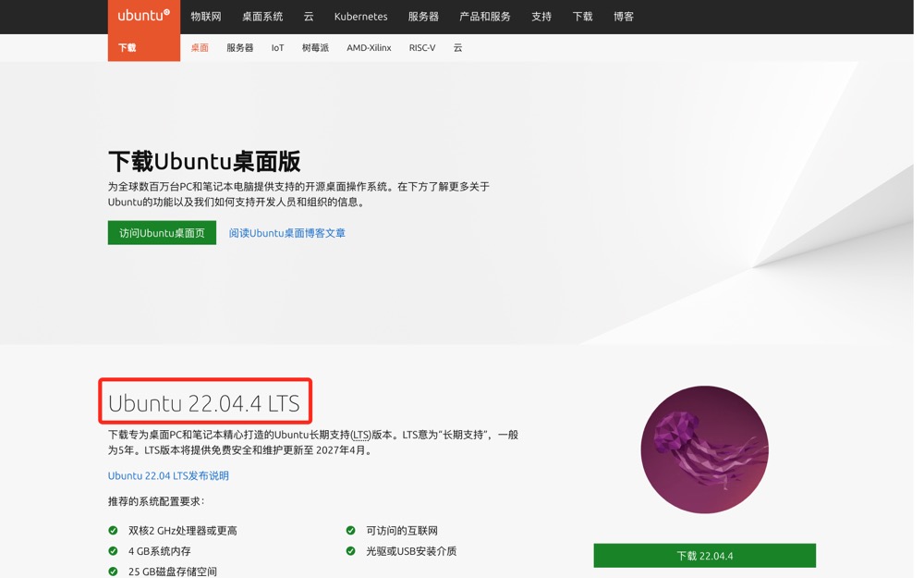The height and width of the screenshot is (578, 924).
Task: Click the 访问Ubuntu桌面页 green button
Action: pos(162,233)
